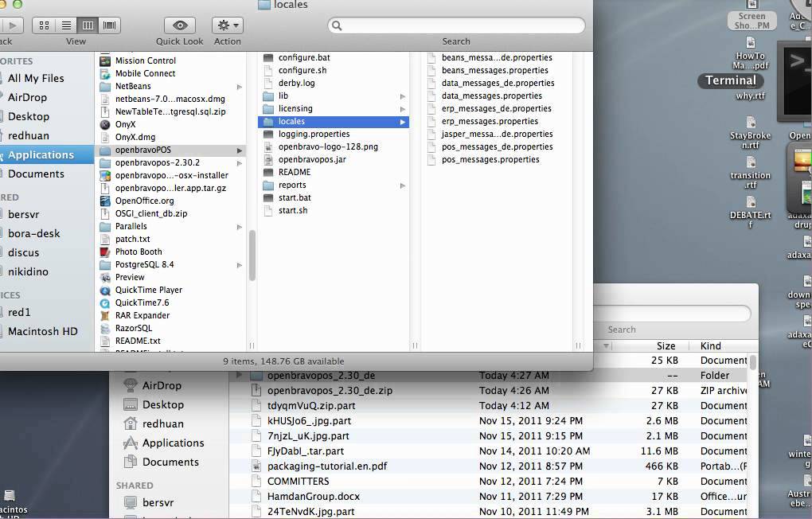Select AirDrop in front Finder sidebar
Viewport: 812px width, 519px height.
(27, 97)
